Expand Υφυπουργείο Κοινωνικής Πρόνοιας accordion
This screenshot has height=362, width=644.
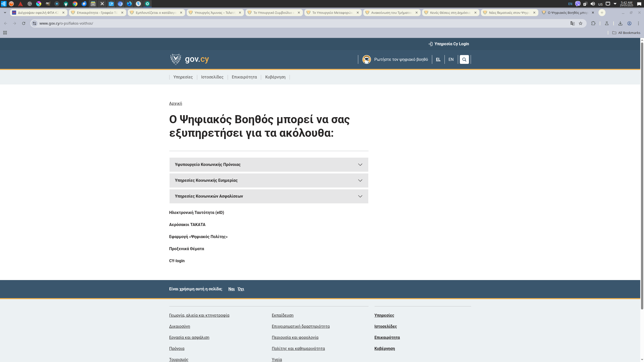(269, 165)
